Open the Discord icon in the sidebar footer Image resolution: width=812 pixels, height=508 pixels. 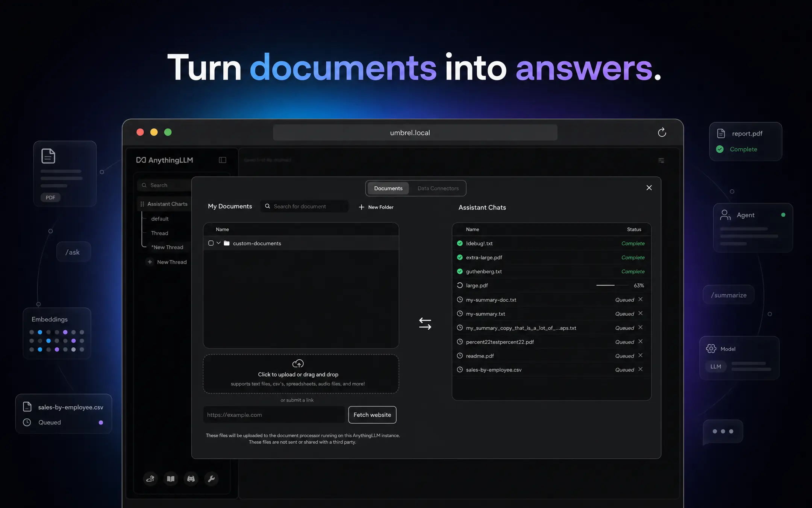point(191,479)
